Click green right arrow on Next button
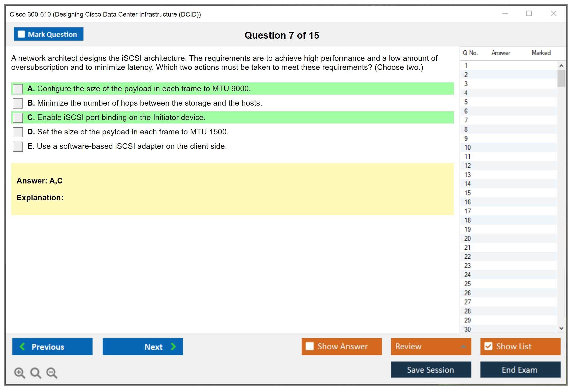Screen dimensions: 574x392 click(173, 346)
